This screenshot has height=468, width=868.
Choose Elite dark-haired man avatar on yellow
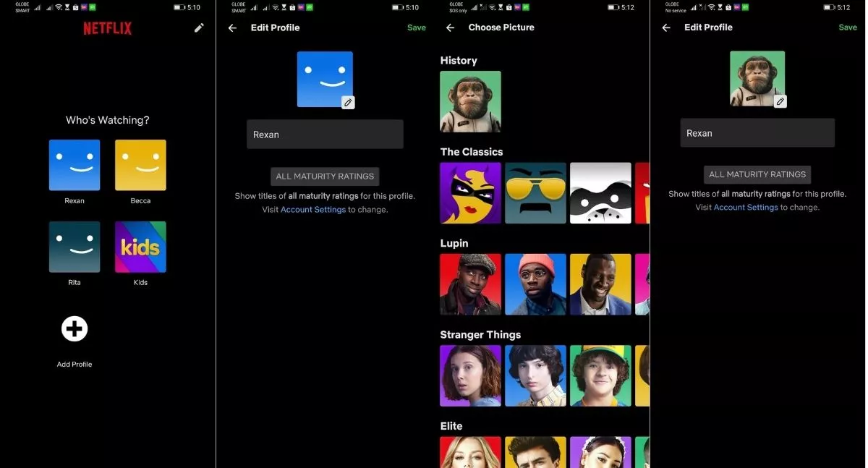point(535,452)
